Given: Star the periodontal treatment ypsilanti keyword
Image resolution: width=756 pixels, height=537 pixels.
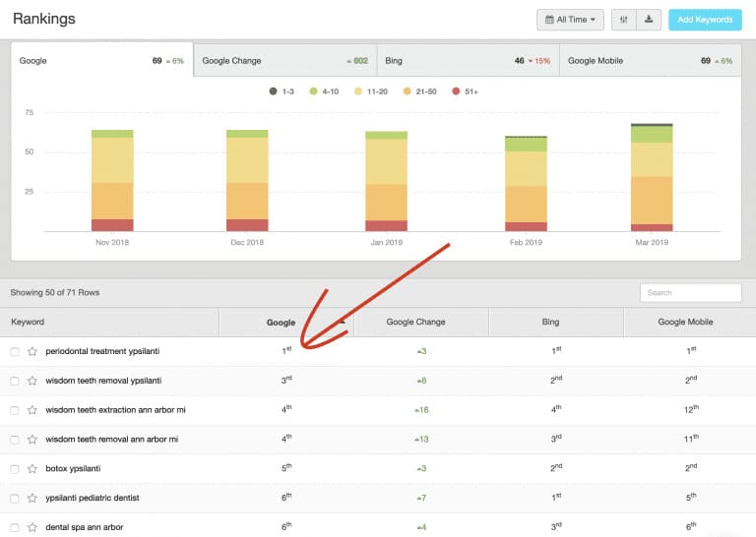Looking at the screenshot, I should coord(32,351).
